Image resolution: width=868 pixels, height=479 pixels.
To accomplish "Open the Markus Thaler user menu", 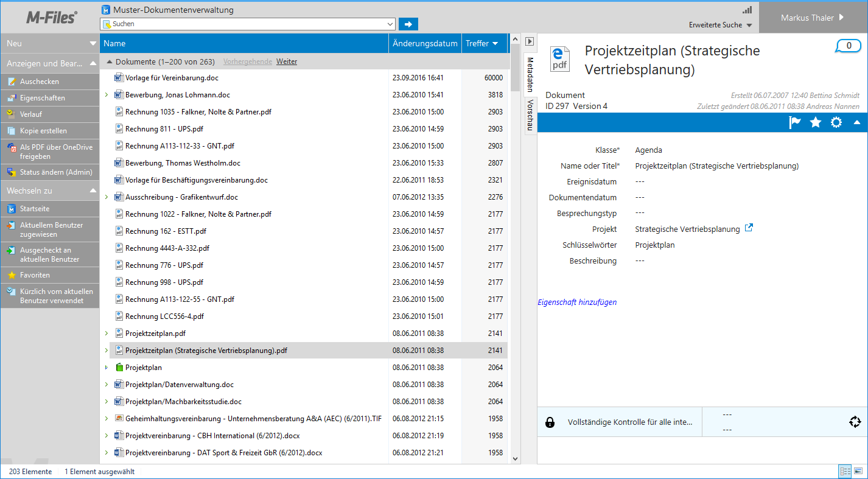I will 812,18.
